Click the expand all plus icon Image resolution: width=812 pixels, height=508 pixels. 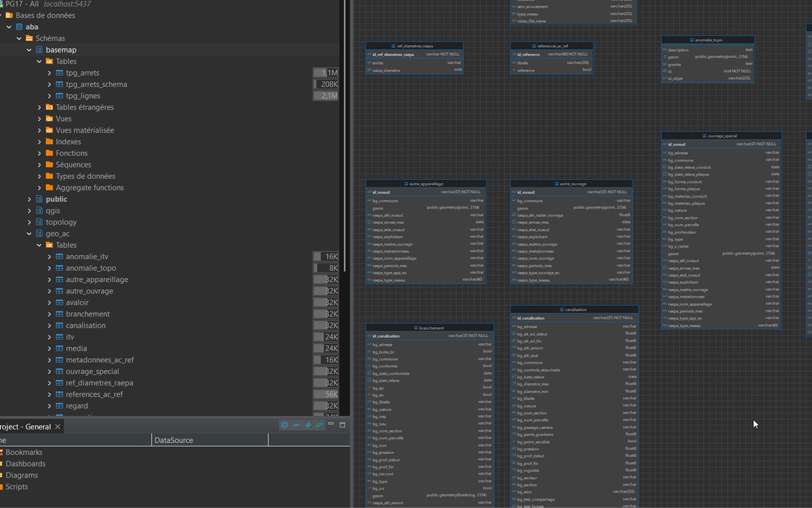coord(308,425)
